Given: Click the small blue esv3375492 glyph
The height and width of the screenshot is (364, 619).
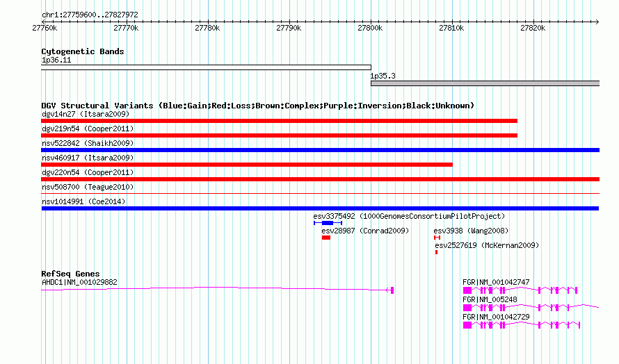Looking at the screenshot, I should click(x=328, y=223).
